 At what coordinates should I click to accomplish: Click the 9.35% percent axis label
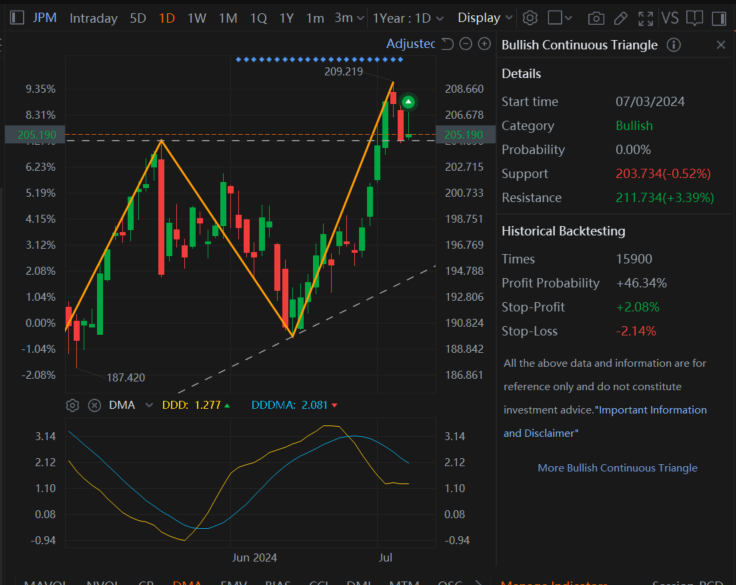pos(40,89)
